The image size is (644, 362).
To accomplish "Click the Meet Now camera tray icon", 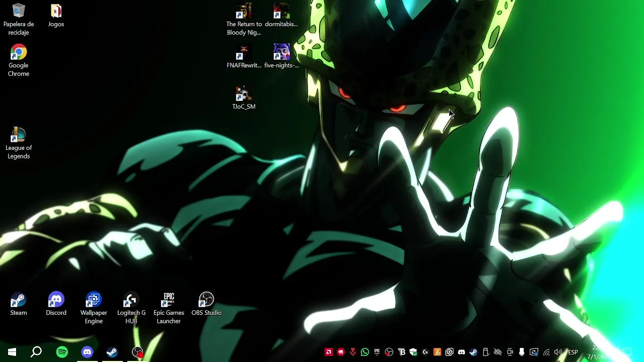I will tap(510, 352).
